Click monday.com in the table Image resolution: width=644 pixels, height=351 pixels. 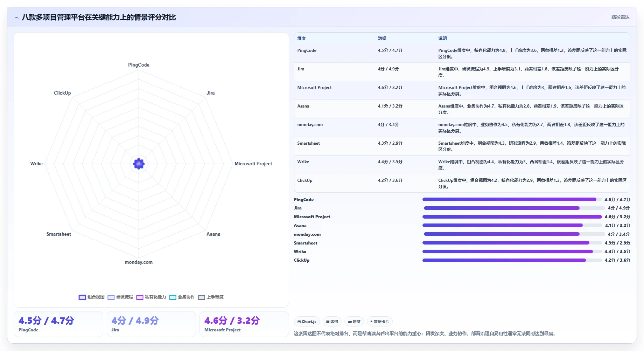click(310, 125)
